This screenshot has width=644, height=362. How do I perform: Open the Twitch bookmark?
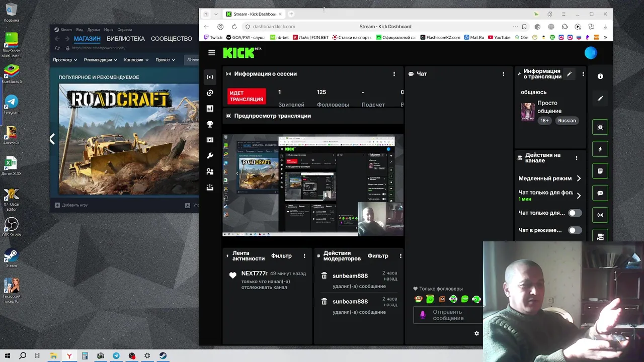[x=213, y=37]
